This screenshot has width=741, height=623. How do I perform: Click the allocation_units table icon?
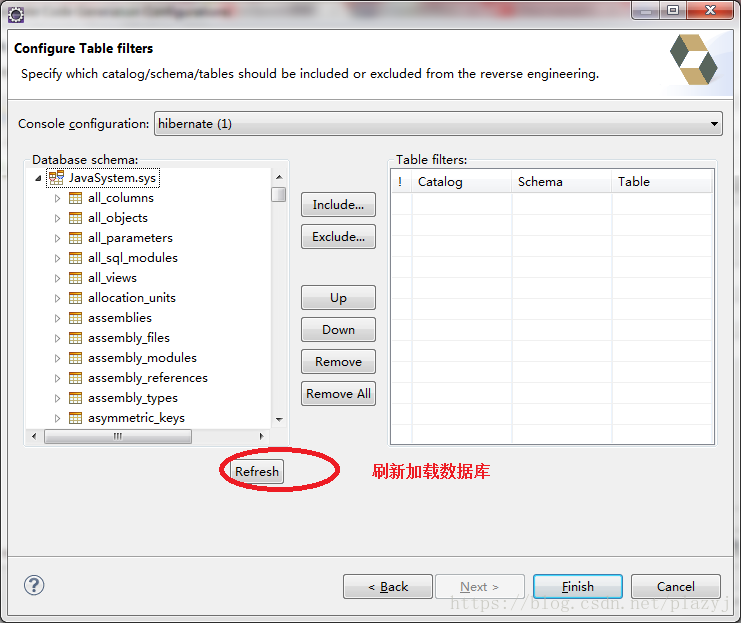pos(76,298)
